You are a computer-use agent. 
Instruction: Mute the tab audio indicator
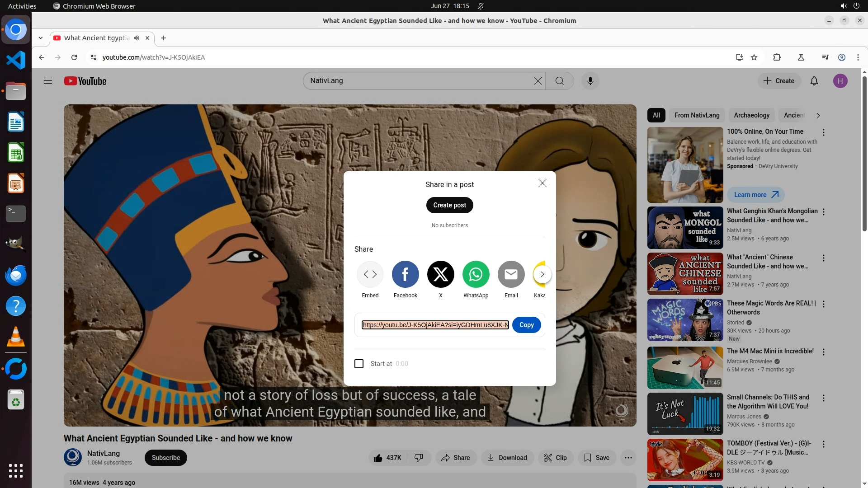(137, 38)
